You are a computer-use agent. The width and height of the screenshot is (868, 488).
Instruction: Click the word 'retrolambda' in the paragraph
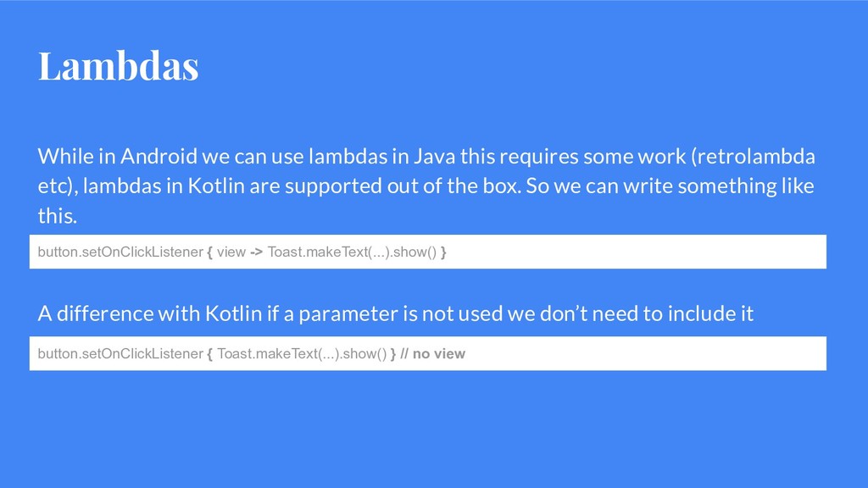[755, 157]
